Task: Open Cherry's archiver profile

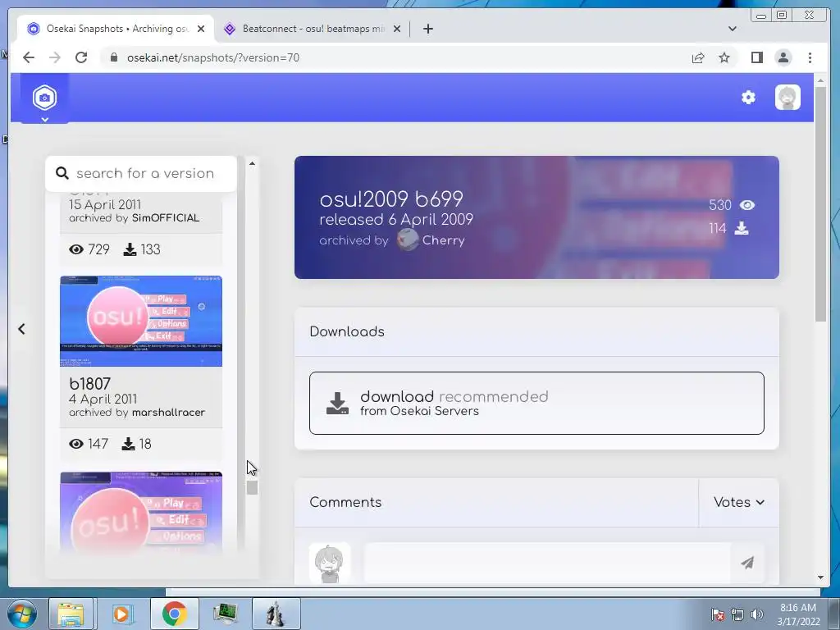Action: (x=443, y=240)
